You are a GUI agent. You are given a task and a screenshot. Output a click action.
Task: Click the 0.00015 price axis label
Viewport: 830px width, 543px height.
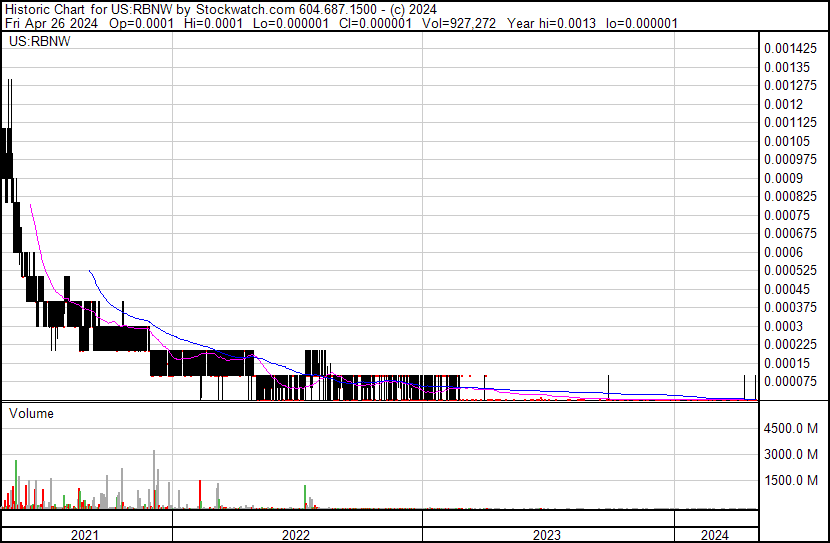coord(787,364)
